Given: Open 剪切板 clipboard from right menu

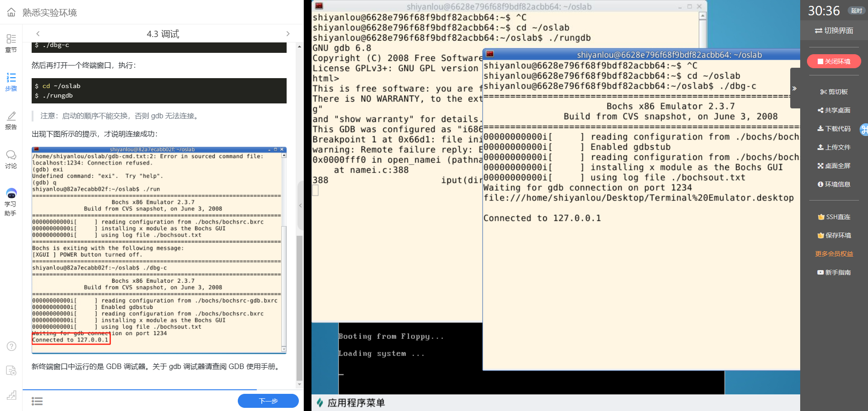Looking at the screenshot, I should 834,92.
